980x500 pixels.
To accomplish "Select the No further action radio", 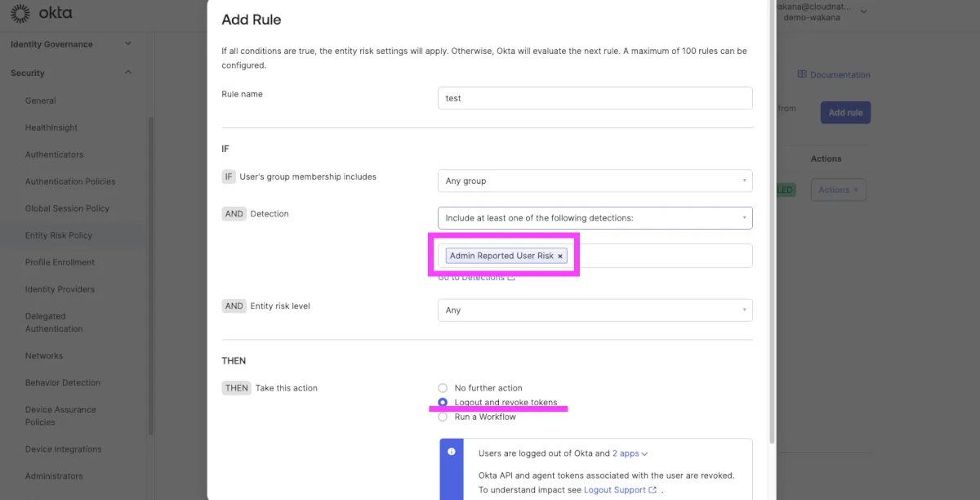I will pos(443,388).
